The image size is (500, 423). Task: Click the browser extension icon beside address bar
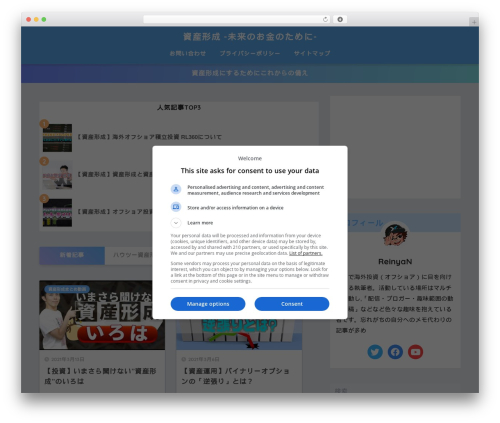click(340, 19)
